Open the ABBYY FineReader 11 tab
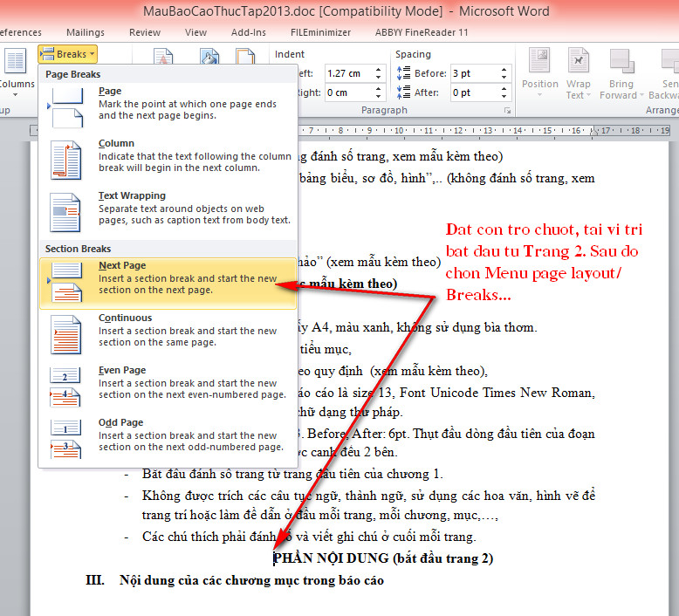This screenshot has width=679, height=616. click(x=422, y=32)
